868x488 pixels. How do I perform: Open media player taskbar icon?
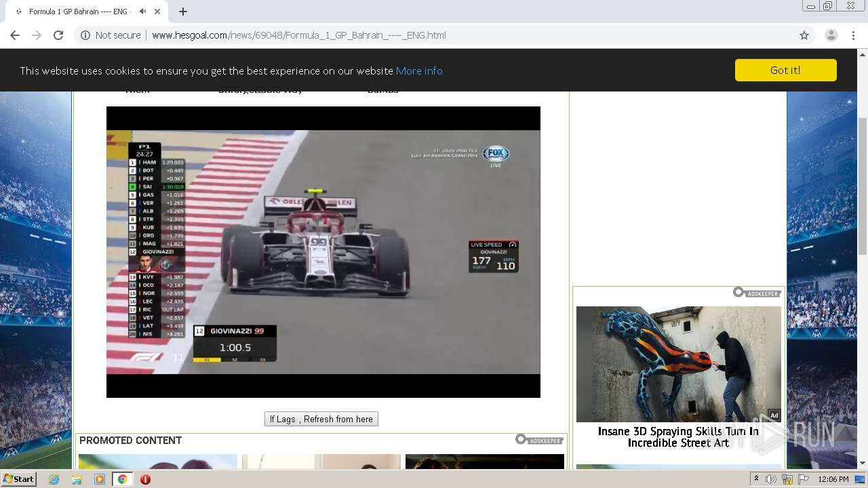click(100, 479)
